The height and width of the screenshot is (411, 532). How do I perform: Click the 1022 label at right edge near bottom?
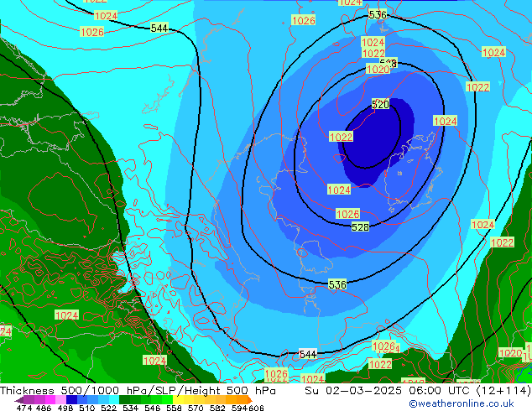point(502,242)
